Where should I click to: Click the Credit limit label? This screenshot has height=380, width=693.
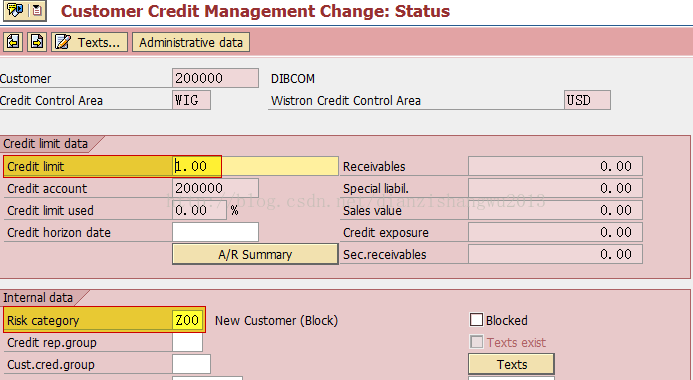coord(35,167)
